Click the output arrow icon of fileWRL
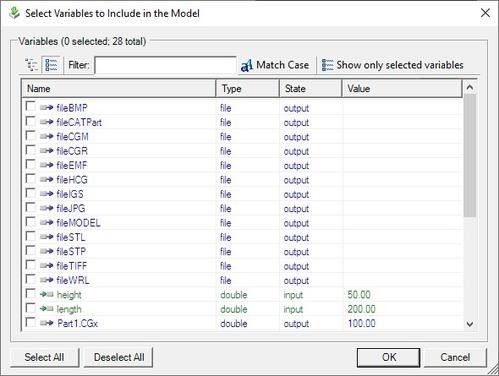Screen dimensions: 499x376 click(x=46, y=280)
